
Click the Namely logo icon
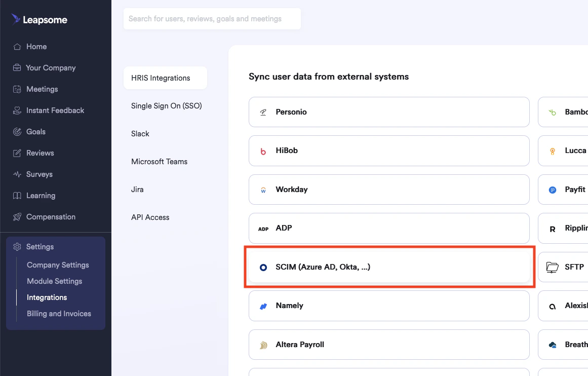click(x=263, y=306)
